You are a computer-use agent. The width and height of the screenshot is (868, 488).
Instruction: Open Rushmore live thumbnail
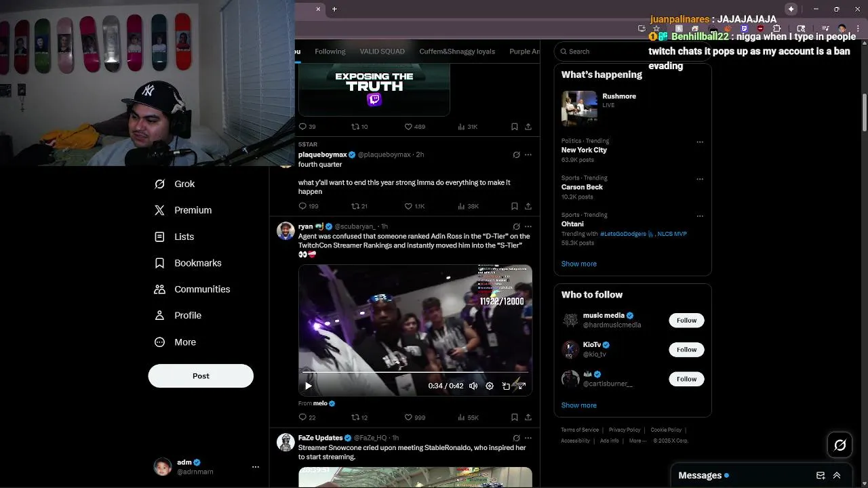[x=579, y=108]
